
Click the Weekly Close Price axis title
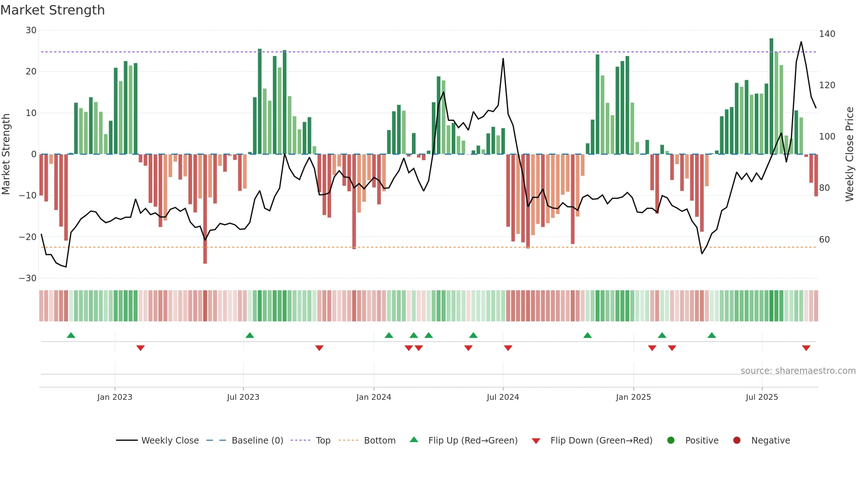pos(850,154)
